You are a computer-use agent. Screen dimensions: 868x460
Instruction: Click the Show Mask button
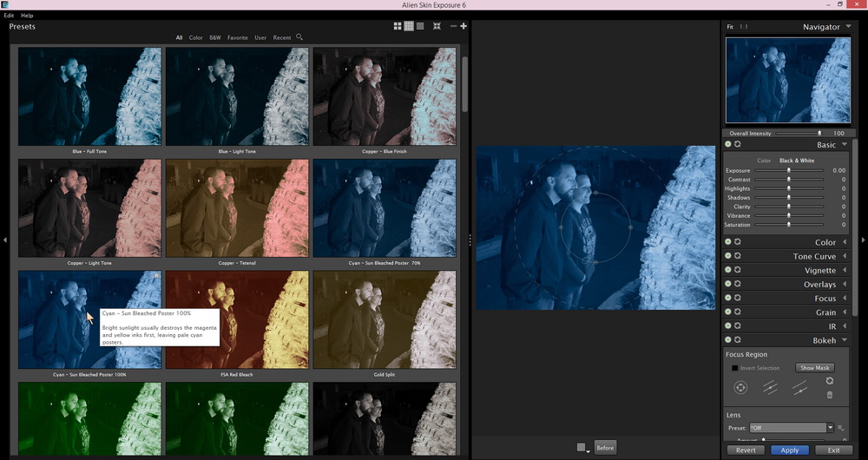click(813, 368)
